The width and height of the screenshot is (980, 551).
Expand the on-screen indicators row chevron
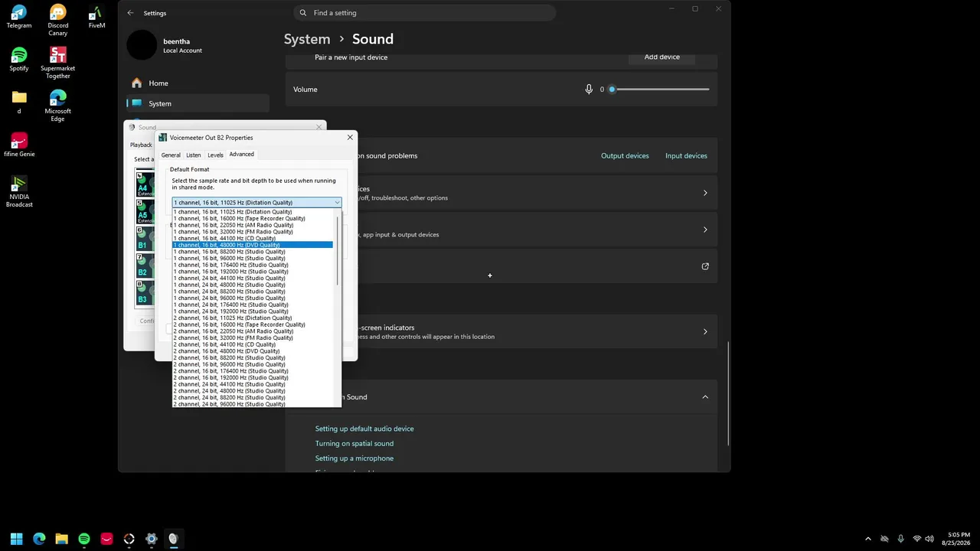[x=705, y=332]
